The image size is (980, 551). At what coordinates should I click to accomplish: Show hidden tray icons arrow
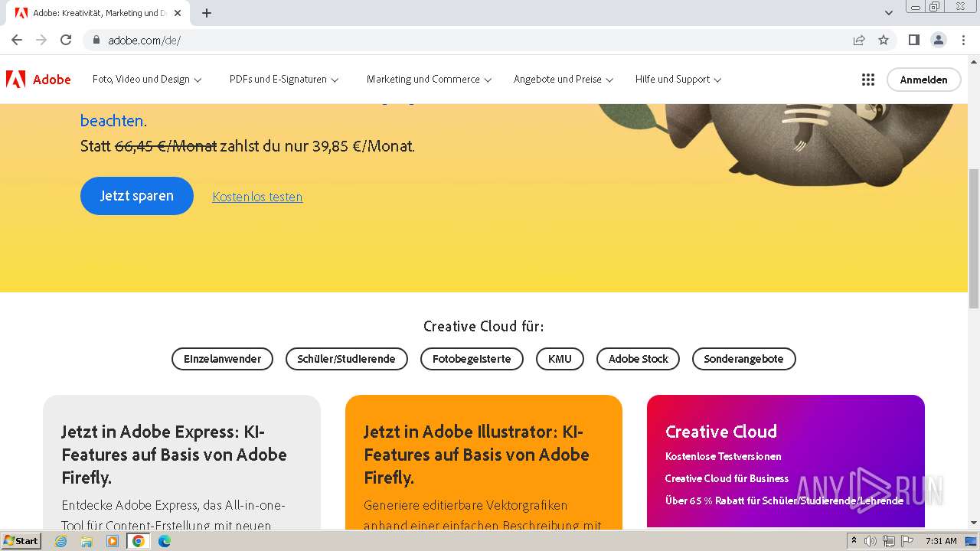(854, 541)
